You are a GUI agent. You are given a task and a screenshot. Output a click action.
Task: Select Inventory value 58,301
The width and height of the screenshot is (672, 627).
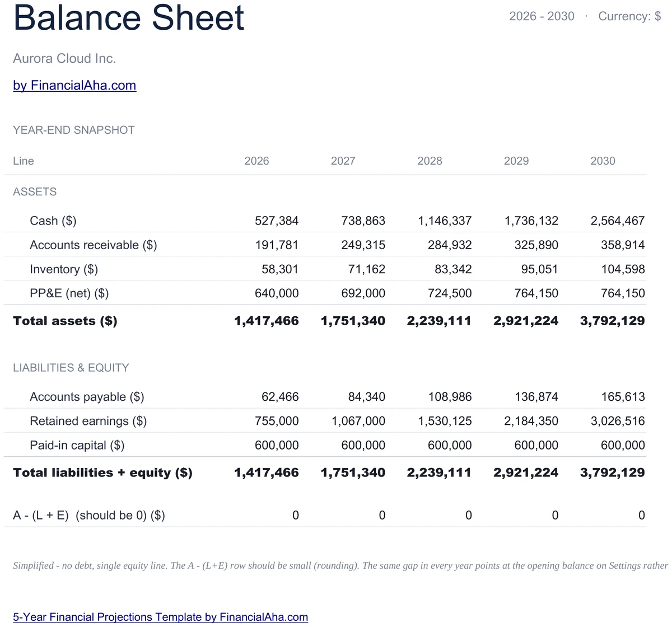pyautogui.click(x=280, y=269)
